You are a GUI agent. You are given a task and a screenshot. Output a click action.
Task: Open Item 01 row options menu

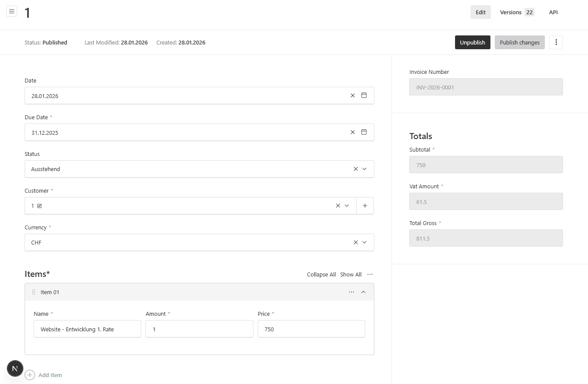click(x=351, y=292)
